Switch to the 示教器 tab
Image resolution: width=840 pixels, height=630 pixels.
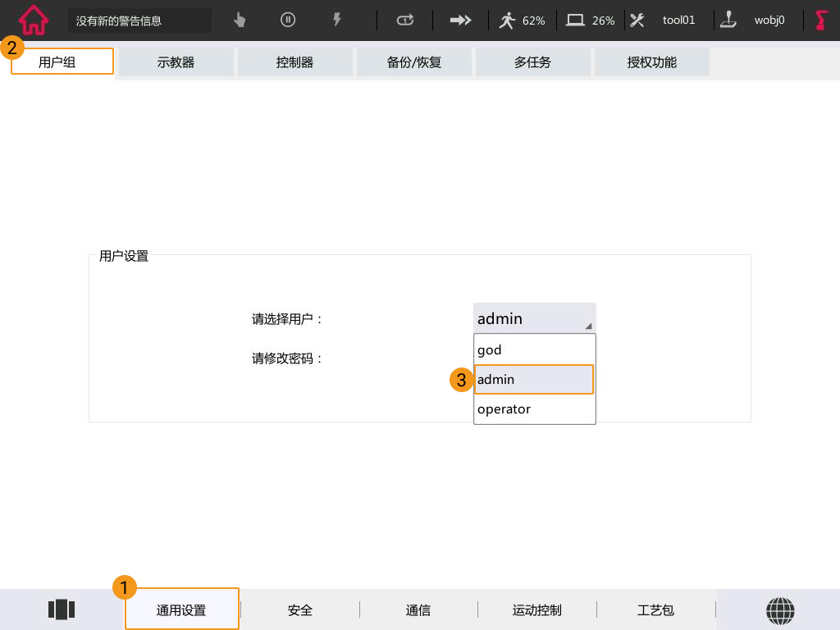pyautogui.click(x=176, y=62)
